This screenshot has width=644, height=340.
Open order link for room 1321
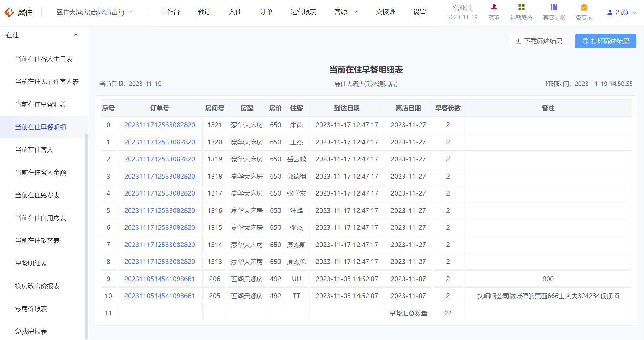click(160, 125)
